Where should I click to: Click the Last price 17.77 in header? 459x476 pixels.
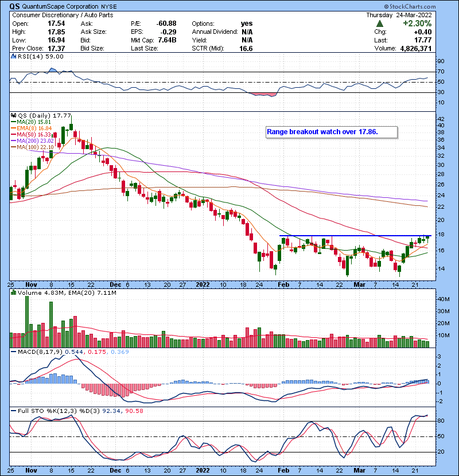[423, 40]
